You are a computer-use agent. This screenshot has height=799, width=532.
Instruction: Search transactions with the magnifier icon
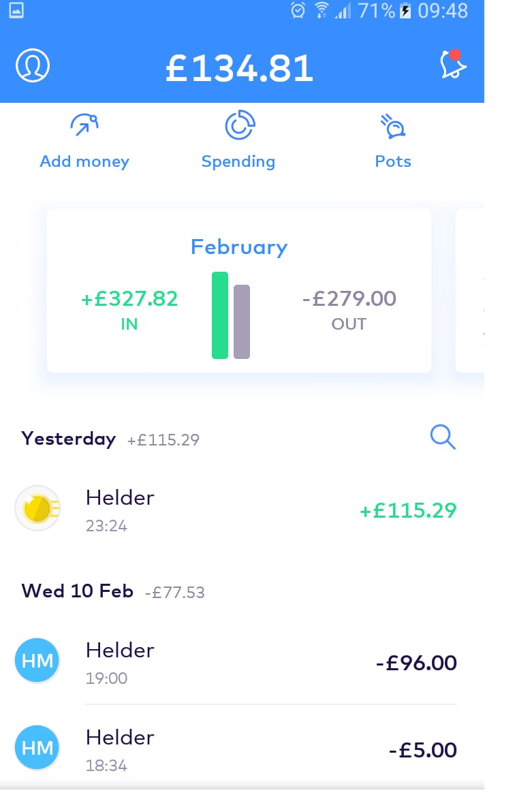tap(443, 437)
